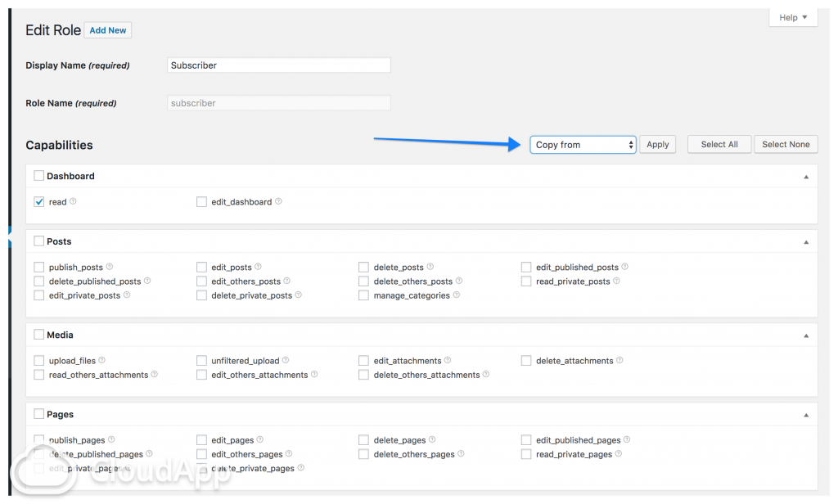The height and width of the screenshot is (504, 838).
Task: Click inside the Display Name field
Action: coord(278,65)
